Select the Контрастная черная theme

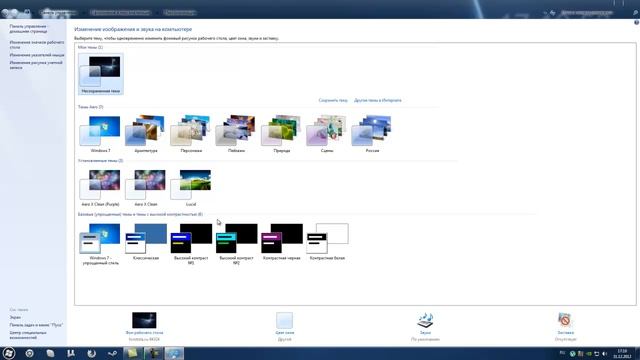[282, 242]
